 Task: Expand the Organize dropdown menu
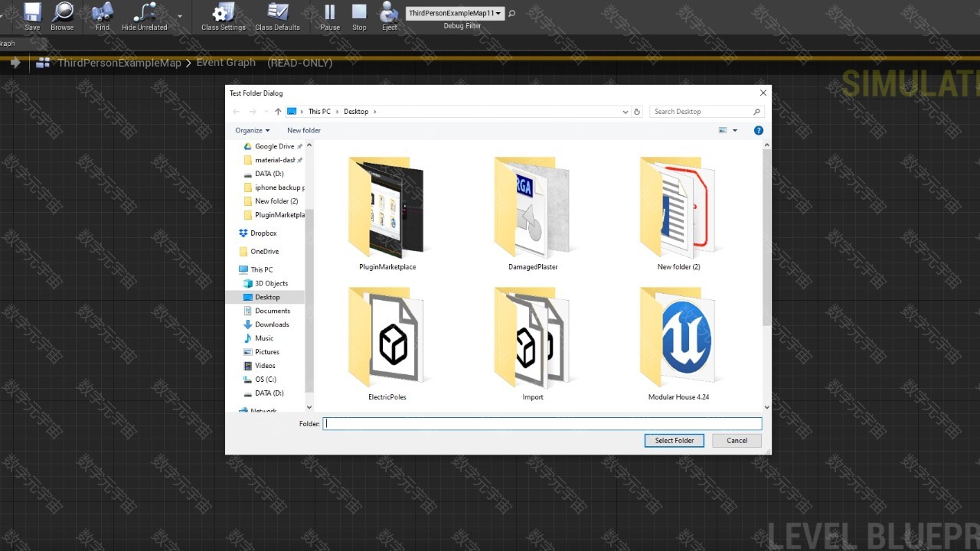[252, 131]
